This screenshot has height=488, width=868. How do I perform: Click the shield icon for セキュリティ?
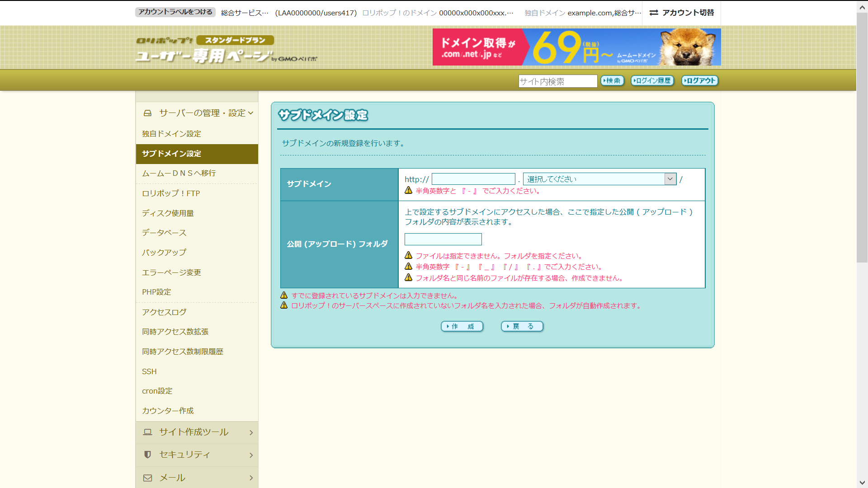coord(147,455)
